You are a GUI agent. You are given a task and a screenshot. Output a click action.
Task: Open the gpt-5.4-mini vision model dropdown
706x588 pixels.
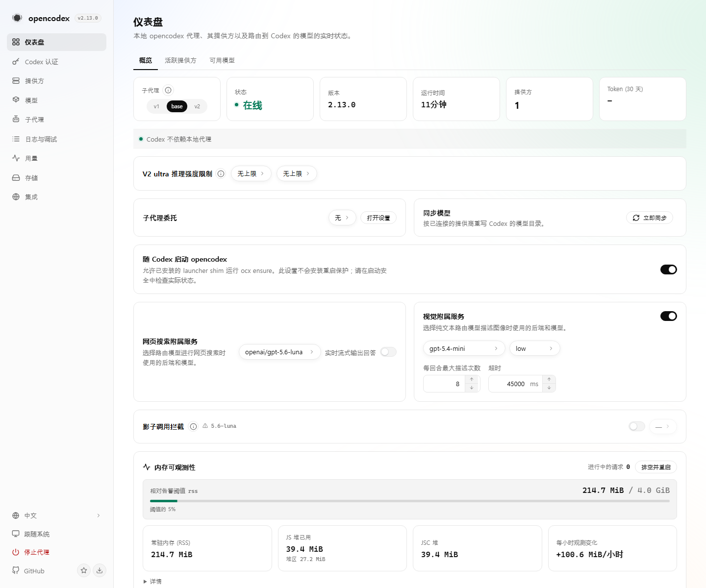tap(464, 348)
